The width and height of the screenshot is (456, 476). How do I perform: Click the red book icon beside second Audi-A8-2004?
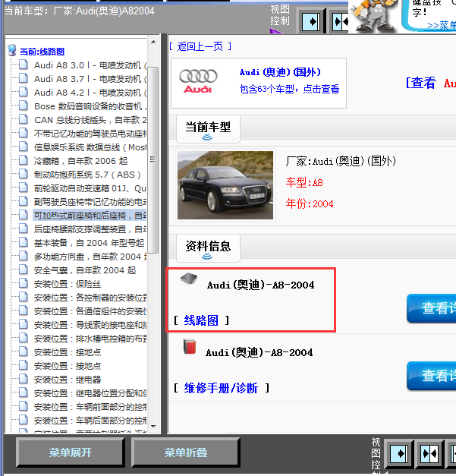click(190, 346)
